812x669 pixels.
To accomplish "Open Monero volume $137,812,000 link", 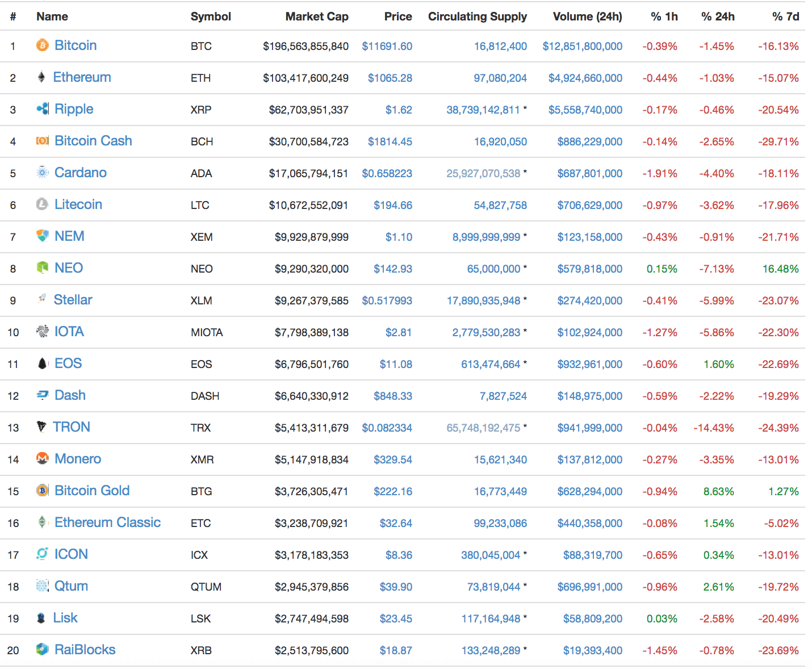I will coord(590,459).
